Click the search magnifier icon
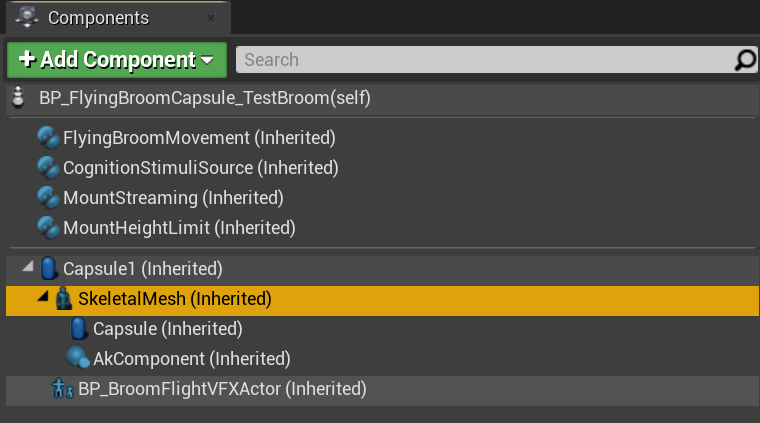The image size is (760, 423). [x=745, y=60]
